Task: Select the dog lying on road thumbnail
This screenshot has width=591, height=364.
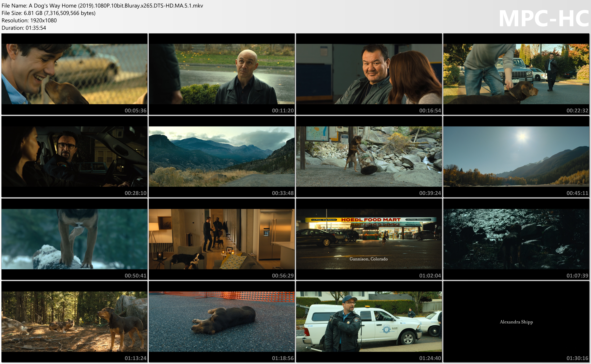Action: (x=221, y=322)
